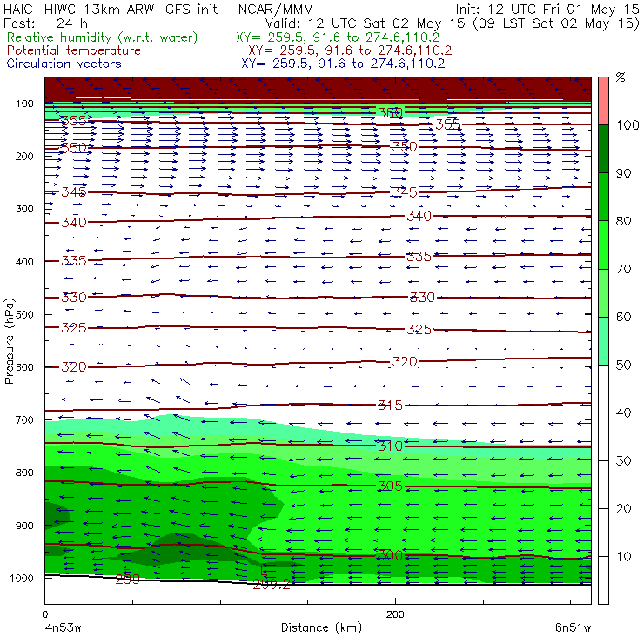
Task: Click the '6n51w' end coordinate label
Action: [x=573, y=628]
